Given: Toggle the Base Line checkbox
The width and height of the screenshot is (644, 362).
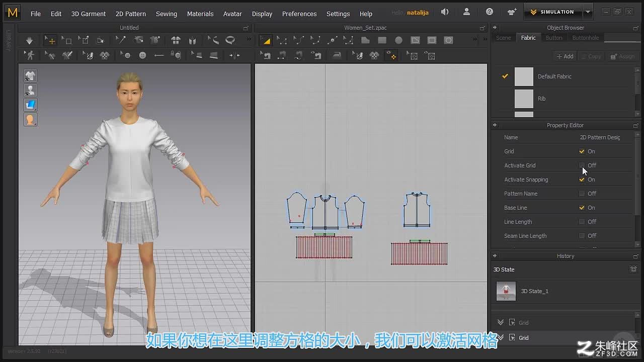Looking at the screenshot, I should click(x=582, y=208).
